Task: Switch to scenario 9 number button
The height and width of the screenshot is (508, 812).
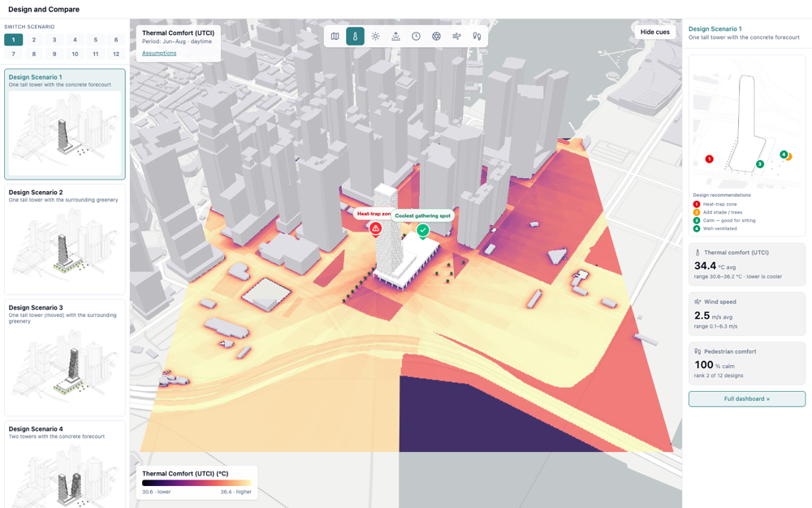Action: tap(54, 54)
